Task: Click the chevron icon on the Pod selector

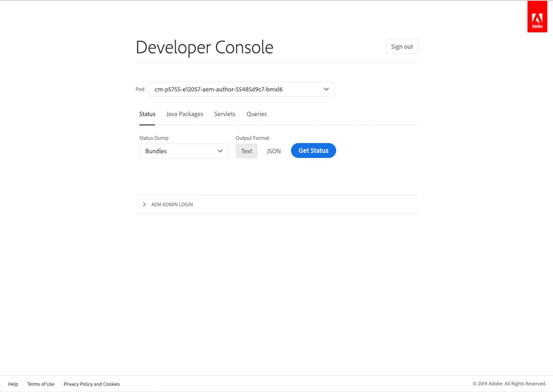Action: coord(326,89)
